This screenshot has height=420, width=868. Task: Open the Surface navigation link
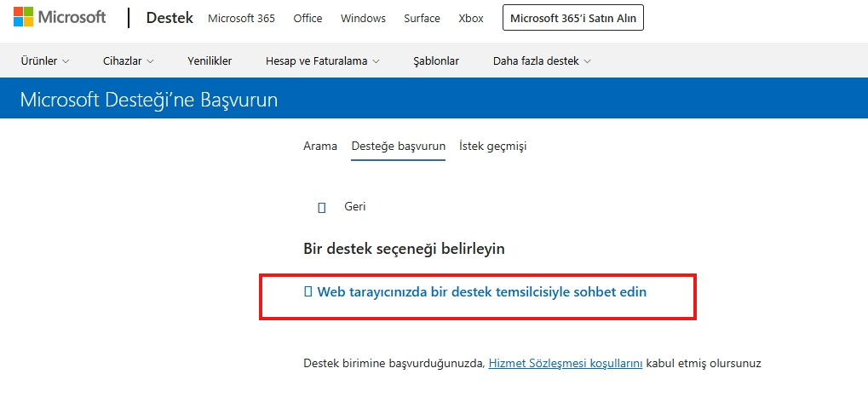tap(422, 18)
